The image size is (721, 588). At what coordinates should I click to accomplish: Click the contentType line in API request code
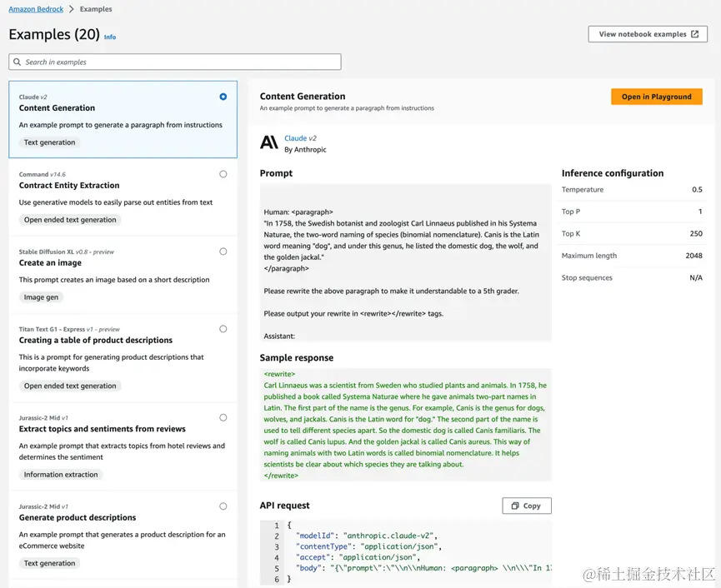(x=368, y=546)
